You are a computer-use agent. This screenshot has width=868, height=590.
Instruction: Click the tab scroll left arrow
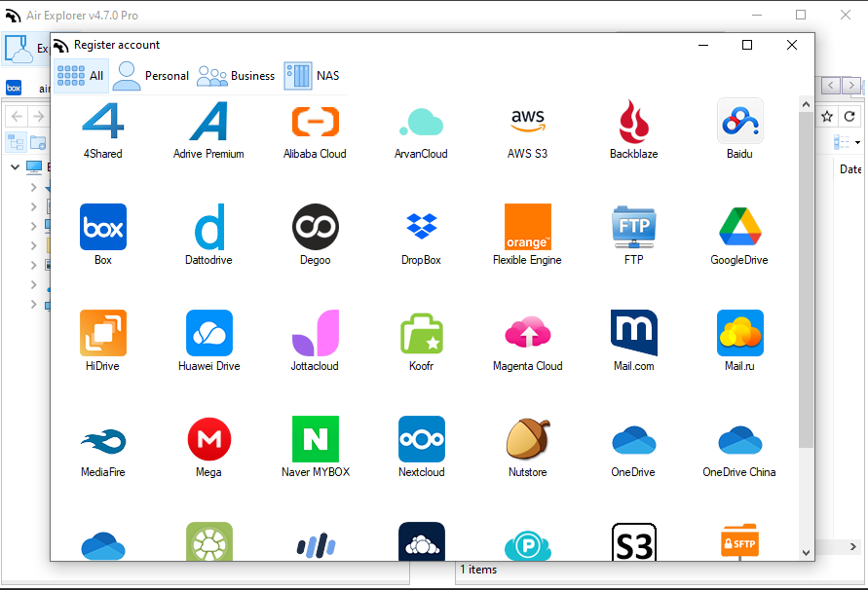click(x=830, y=86)
